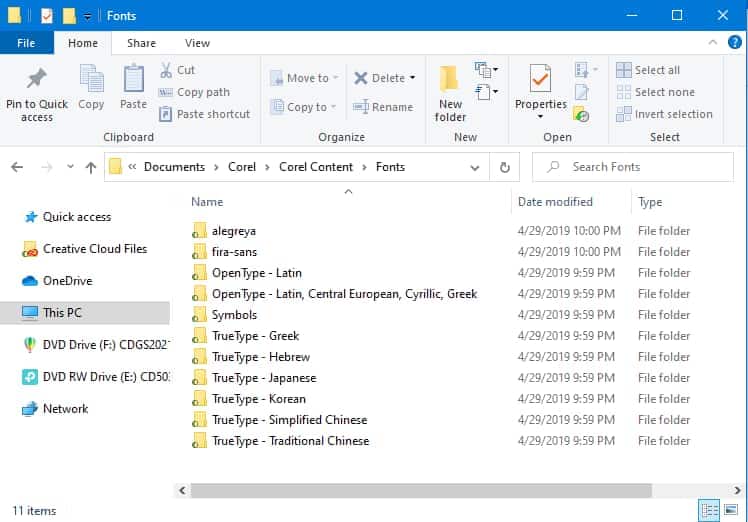
Task: Click the Pin to Quick access icon
Action: (37, 79)
